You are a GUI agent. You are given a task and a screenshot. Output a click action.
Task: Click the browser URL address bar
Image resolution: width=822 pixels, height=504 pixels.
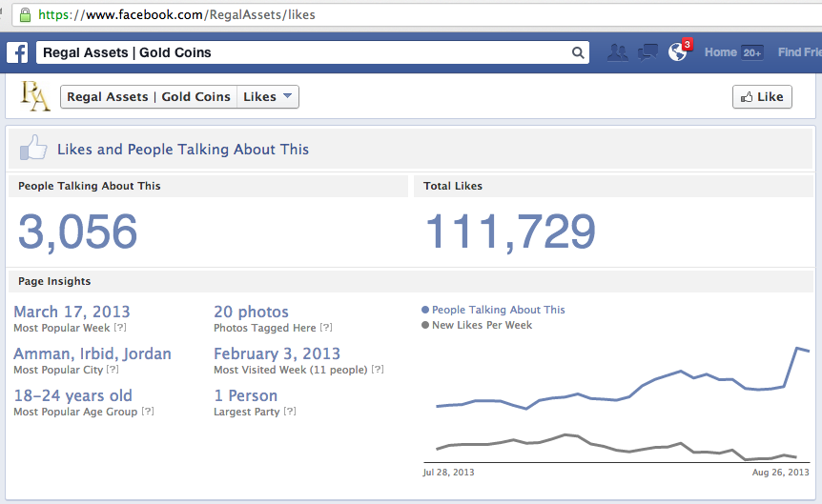(x=417, y=14)
